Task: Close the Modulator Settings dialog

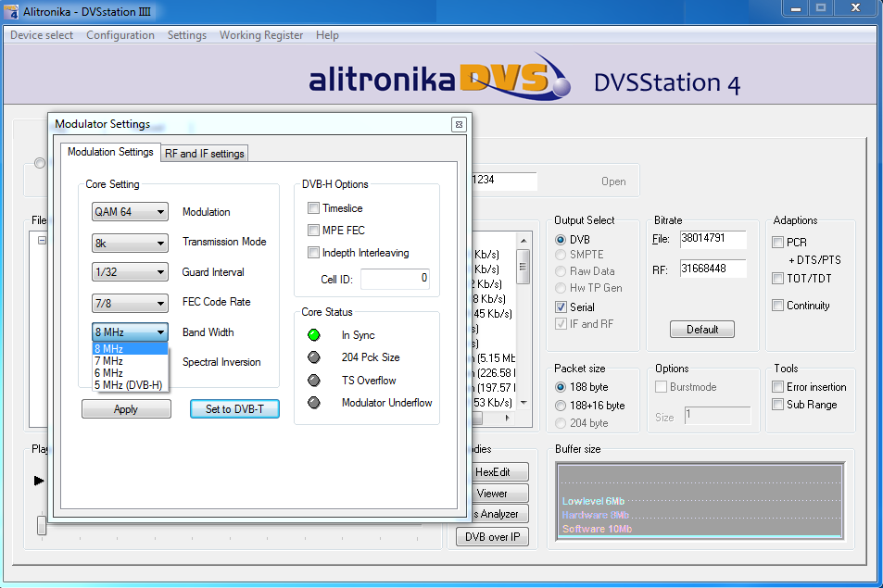Action: coord(459,124)
